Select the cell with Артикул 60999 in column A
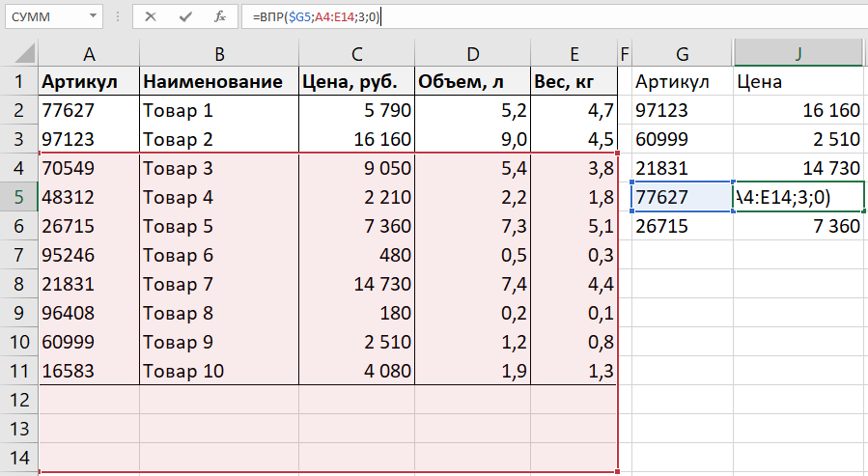 click(89, 342)
